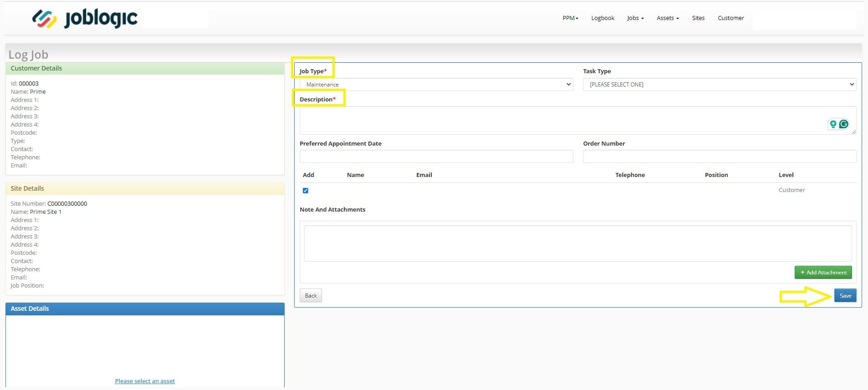Image resolution: width=868 pixels, height=390 pixels.
Task: Click the Add Attachment button
Action: [823, 273]
